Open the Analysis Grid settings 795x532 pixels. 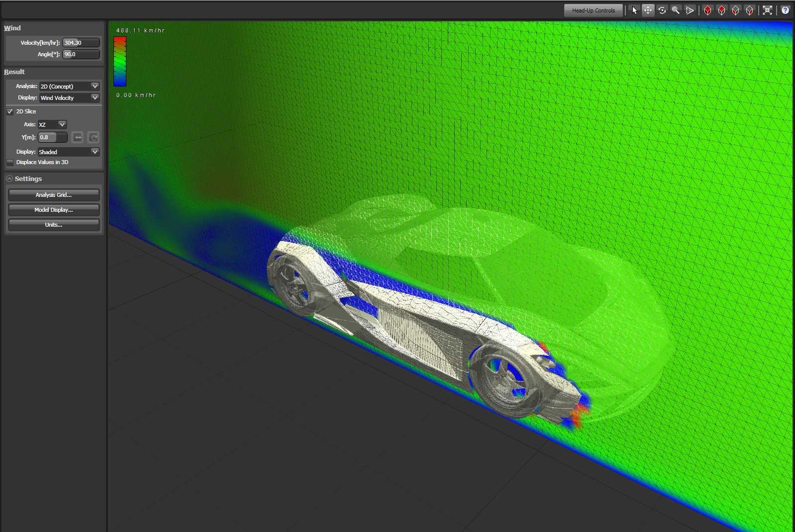(54, 195)
